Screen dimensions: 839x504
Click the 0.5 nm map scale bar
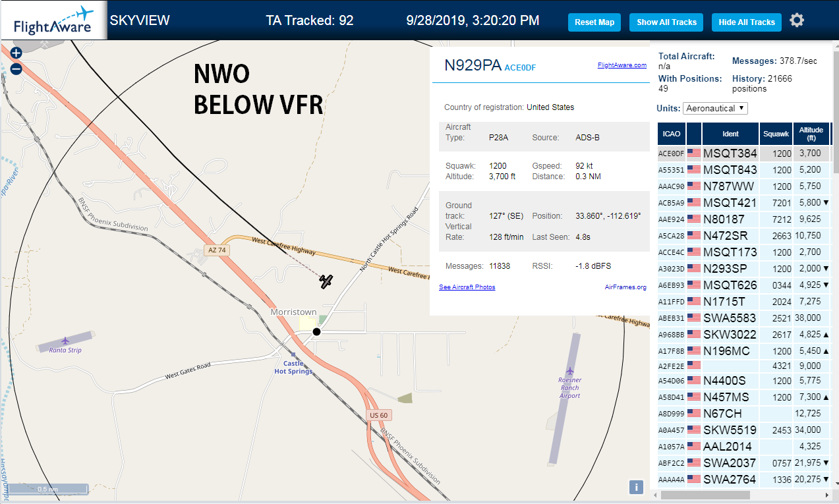coord(47,489)
